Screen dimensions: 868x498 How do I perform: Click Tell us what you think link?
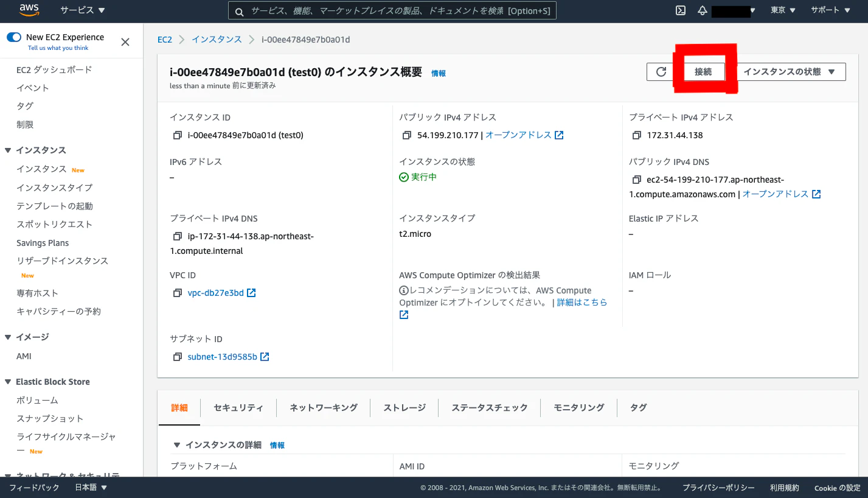(x=58, y=48)
